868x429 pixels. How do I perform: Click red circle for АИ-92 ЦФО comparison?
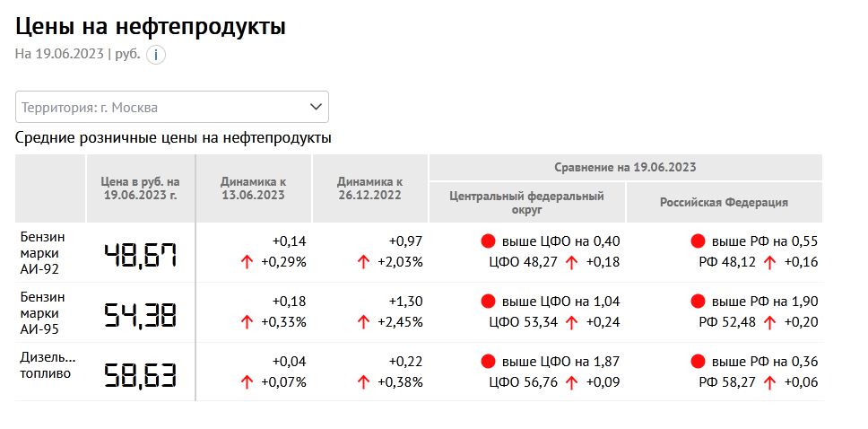[488, 241]
